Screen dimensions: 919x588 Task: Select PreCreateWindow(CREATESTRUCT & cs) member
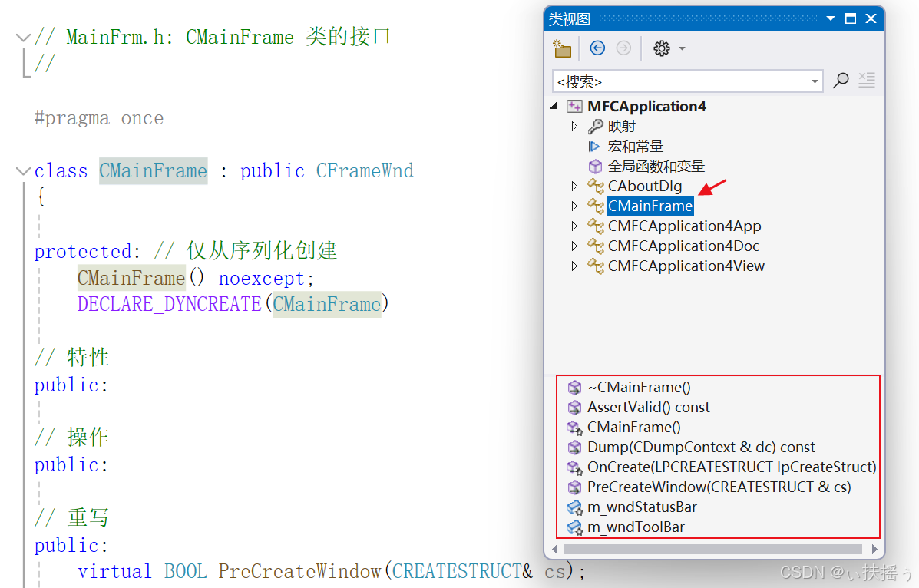point(719,487)
